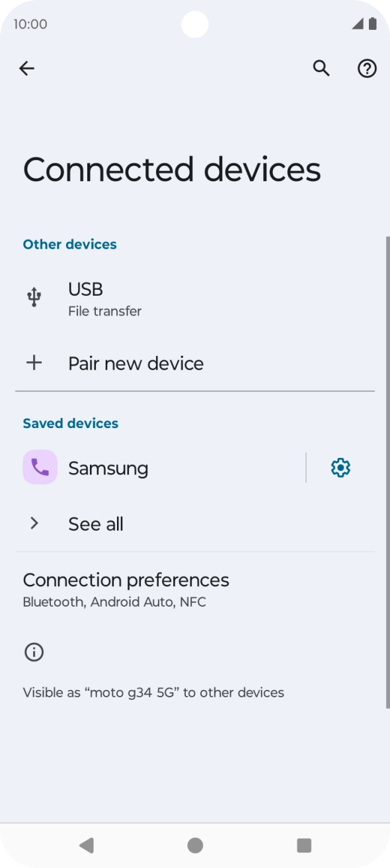Tap the navigation Back triangle button
Image resolution: width=390 pixels, height=868 pixels.
pos(87,845)
